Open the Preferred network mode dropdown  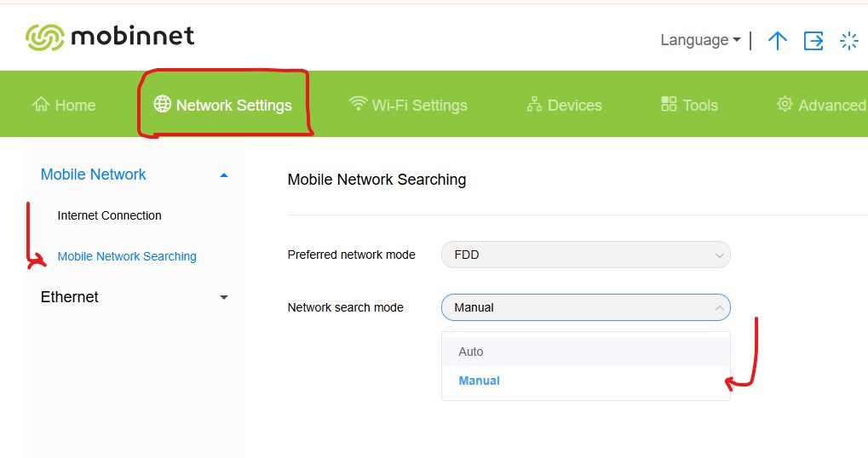585,255
